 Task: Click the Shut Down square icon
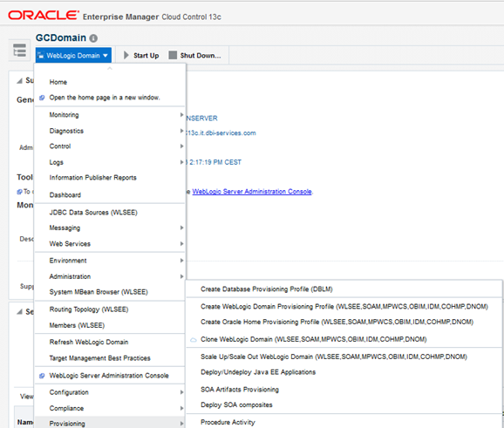tap(173, 55)
